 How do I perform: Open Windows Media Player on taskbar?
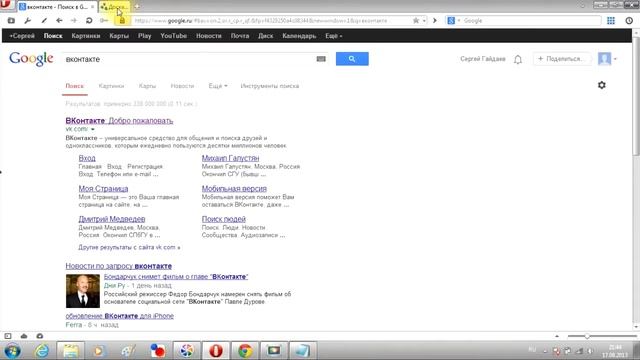coord(98,351)
